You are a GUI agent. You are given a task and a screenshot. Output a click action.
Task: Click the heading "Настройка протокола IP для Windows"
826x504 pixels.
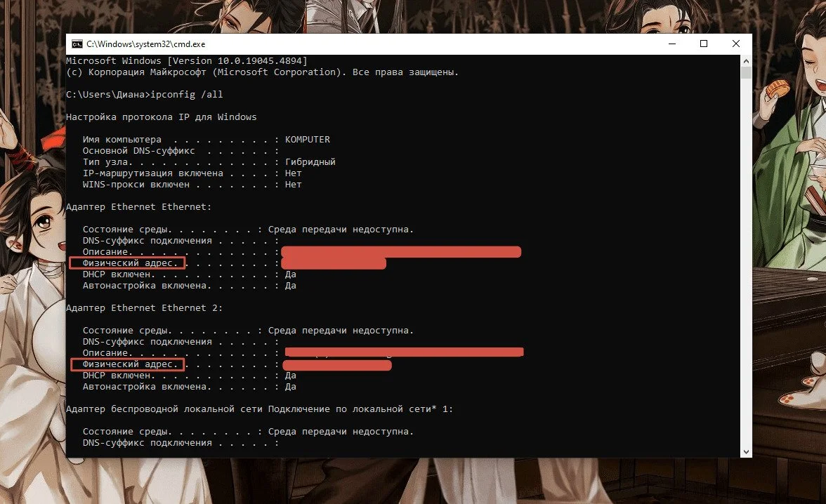tap(162, 117)
